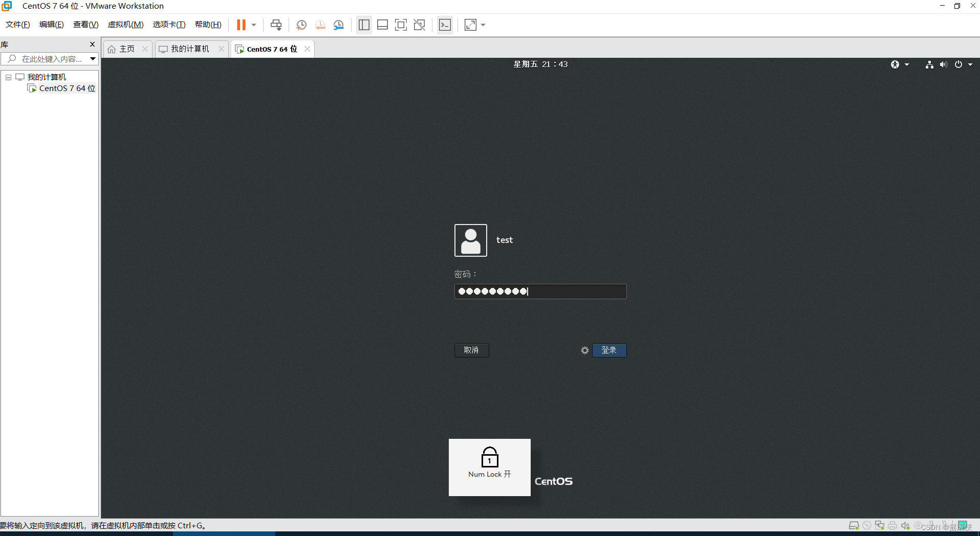This screenshot has width=980, height=536.
Task: Take a snapshot of the virtual machine
Action: point(301,25)
